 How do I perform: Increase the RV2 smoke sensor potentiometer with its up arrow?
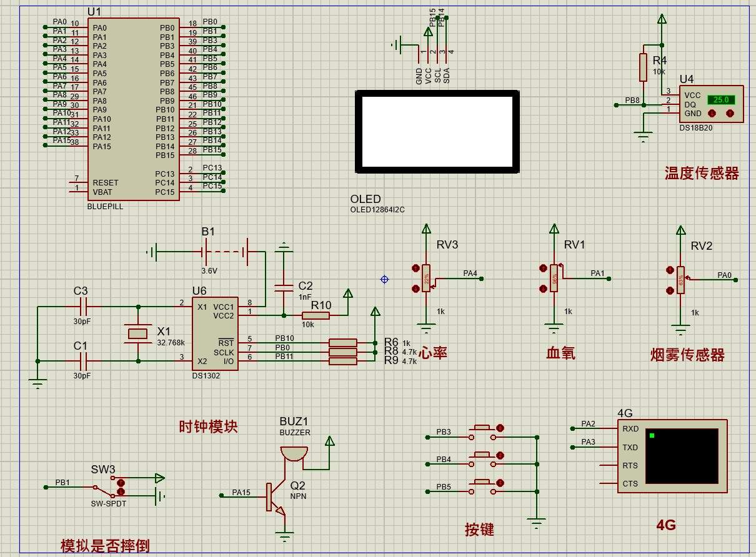pos(671,270)
